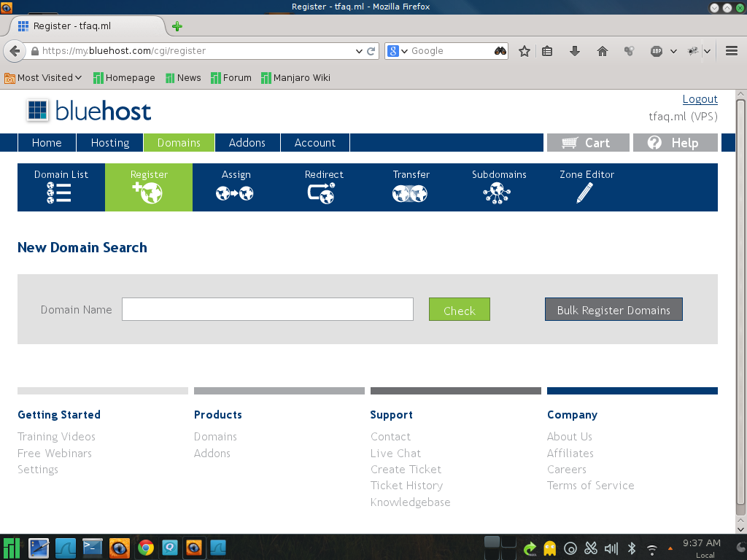Open the search engine selector dropdown
The height and width of the screenshot is (560, 747).
(x=398, y=51)
